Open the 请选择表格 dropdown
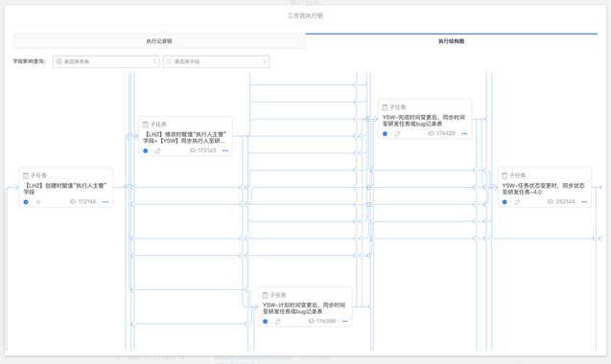 click(x=106, y=61)
